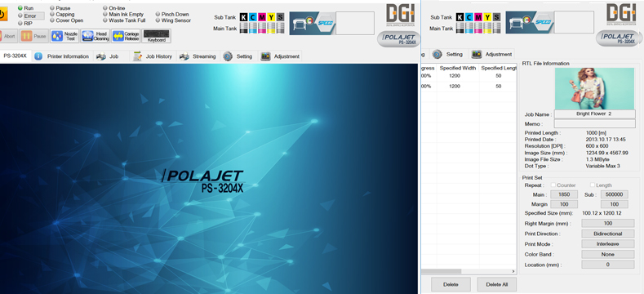This screenshot has height=294, width=644.
Task: Click the Carriage Release icon
Action: (x=126, y=36)
